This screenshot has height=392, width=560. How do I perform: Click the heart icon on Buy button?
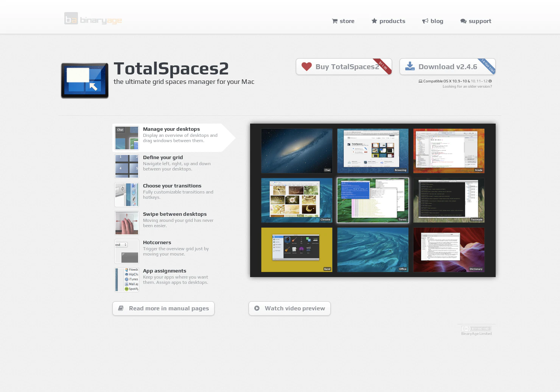point(306,67)
